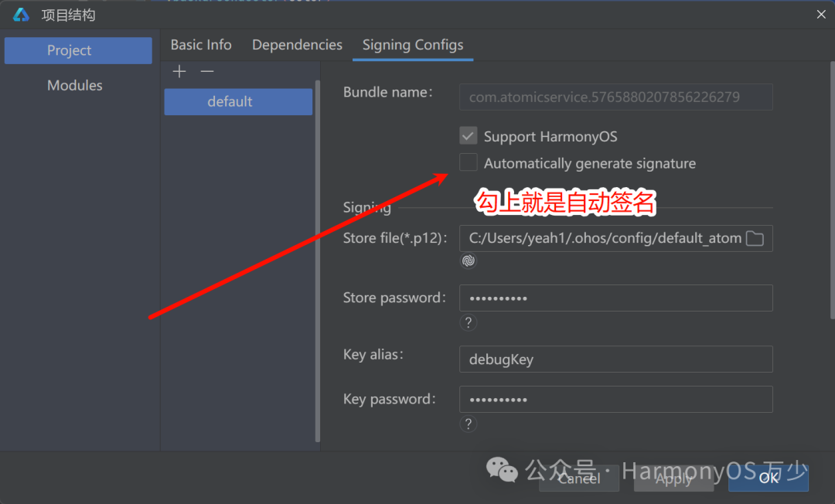Click the Key password field
The image size is (835, 504).
point(615,399)
